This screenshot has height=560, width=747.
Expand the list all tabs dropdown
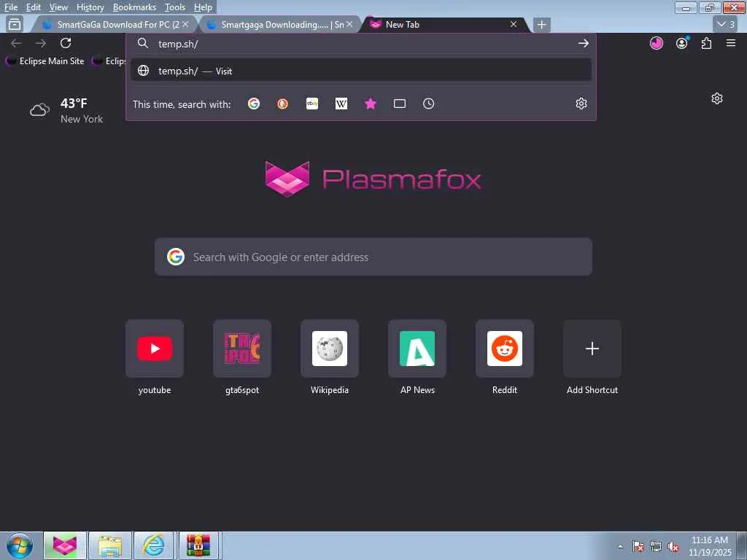click(727, 24)
